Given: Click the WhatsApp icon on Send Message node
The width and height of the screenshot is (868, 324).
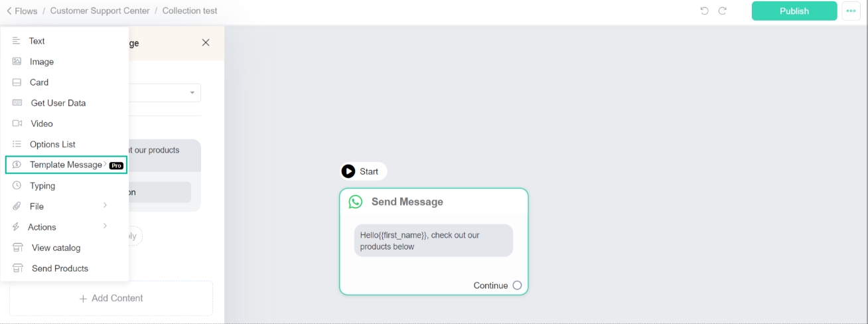Looking at the screenshot, I should tap(356, 202).
